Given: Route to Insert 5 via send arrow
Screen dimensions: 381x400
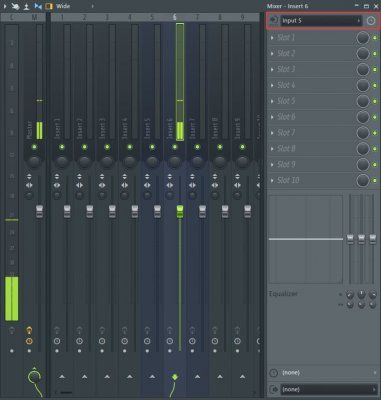Looking at the screenshot, I should tap(152, 377).
